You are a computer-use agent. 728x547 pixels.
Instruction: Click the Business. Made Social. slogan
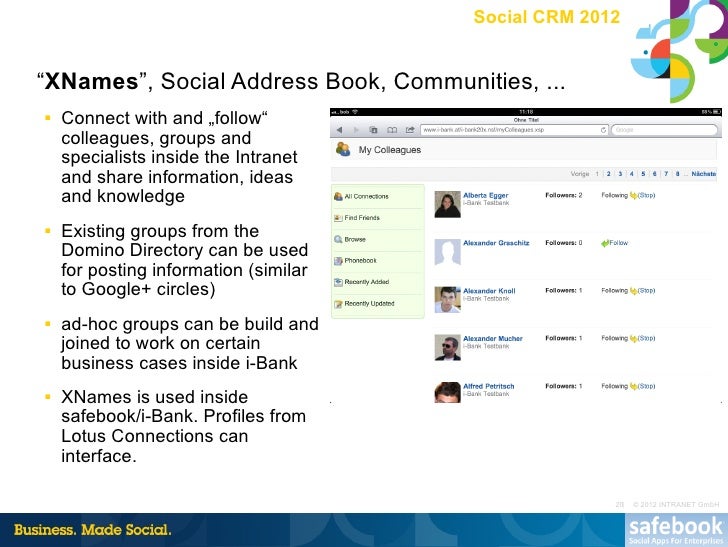(x=92, y=530)
